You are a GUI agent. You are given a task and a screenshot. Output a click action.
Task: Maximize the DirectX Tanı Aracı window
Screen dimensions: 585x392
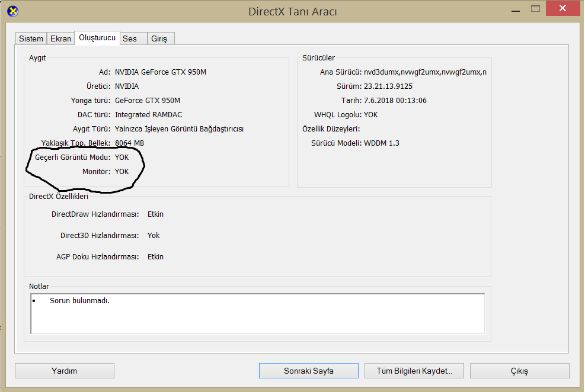pyautogui.click(x=535, y=8)
